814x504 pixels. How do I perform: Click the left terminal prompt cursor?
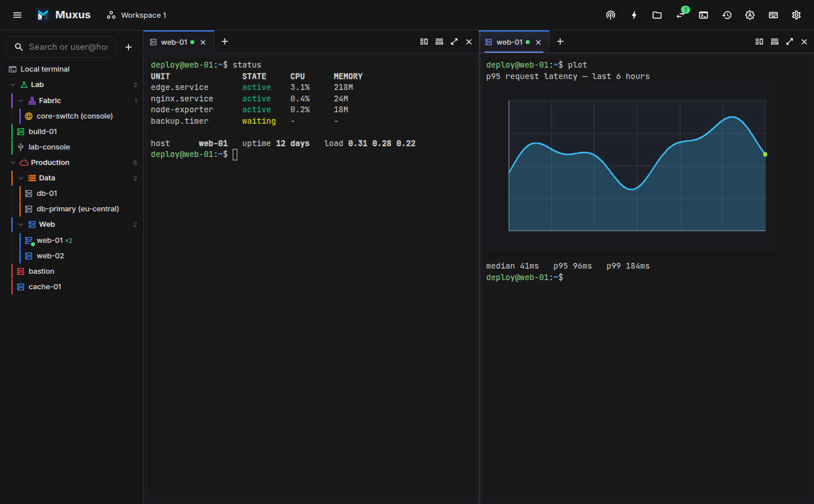point(235,155)
